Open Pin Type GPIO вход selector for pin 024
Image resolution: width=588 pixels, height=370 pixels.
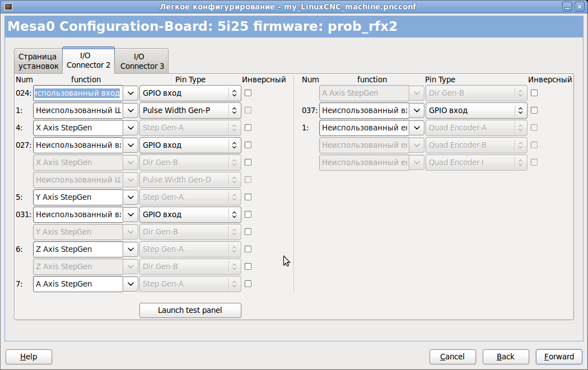click(190, 93)
